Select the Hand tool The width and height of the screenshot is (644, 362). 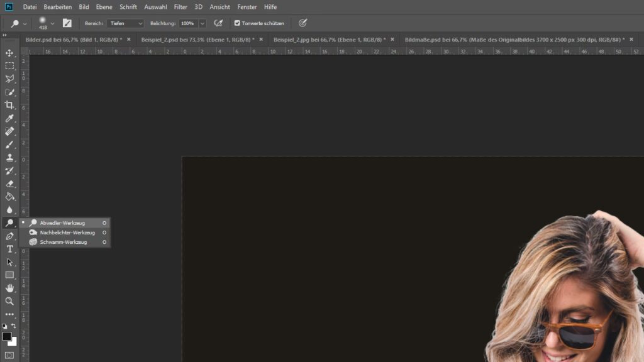9,288
